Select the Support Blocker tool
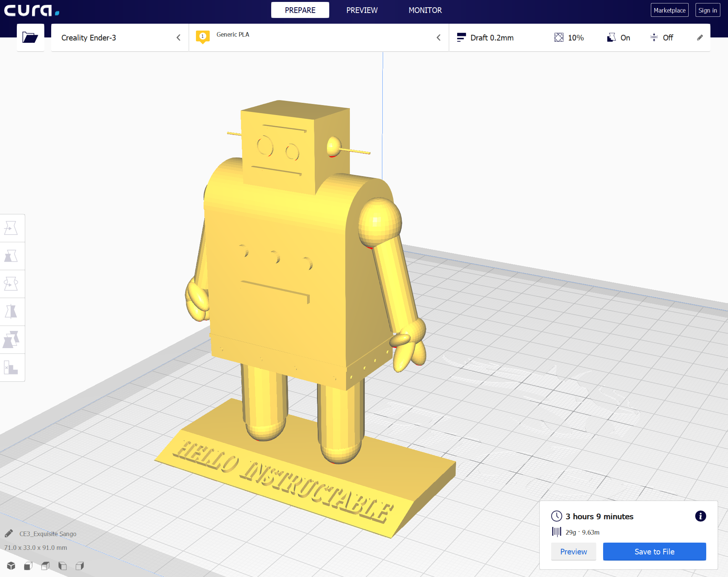 pos(13,368)
